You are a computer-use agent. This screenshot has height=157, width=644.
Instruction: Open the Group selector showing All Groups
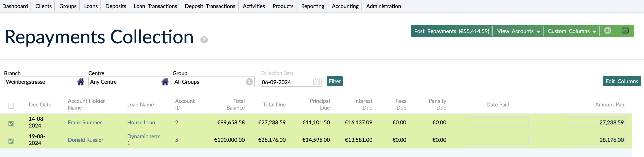(x=213, y=82)
